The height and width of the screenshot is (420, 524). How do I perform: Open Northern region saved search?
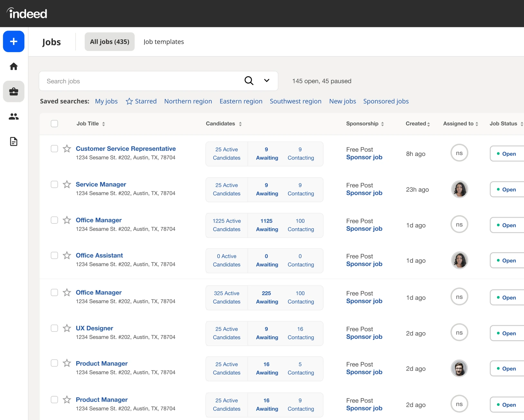(188, 101)
